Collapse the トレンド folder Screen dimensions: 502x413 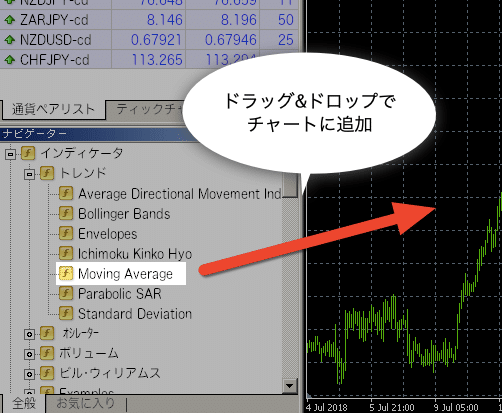(x=30, y=174)
